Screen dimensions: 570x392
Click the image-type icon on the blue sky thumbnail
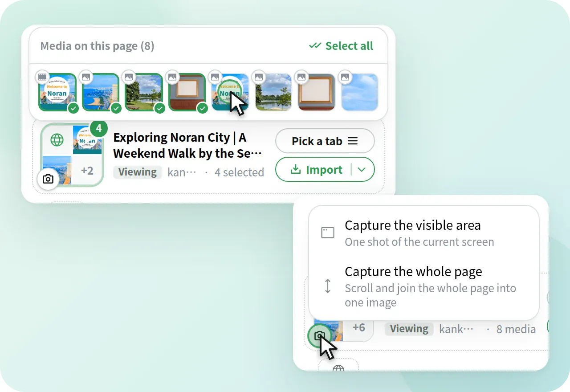(345, 77)
